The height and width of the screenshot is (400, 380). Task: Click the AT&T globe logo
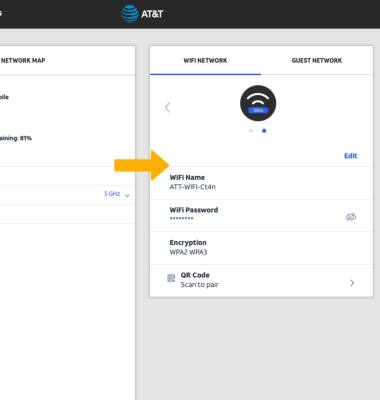129,14
